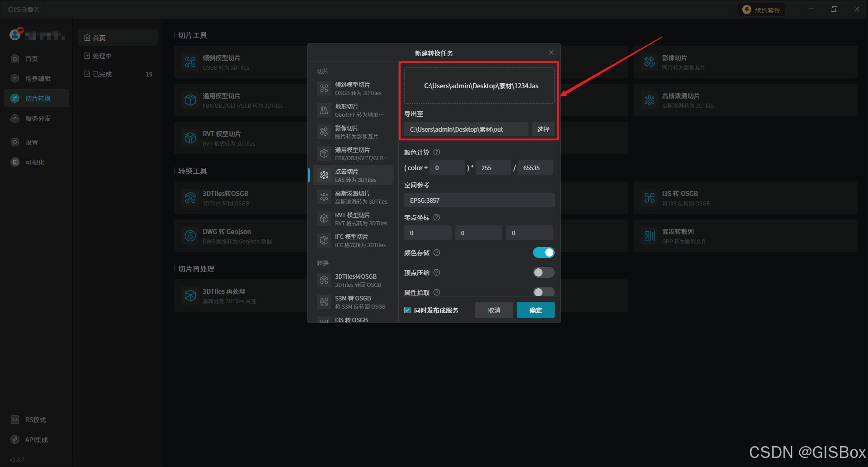This screenshot has height=467, width=868.
Task: Click the RVT 模型切片 icon in dialog
Action: pos(324,219)
